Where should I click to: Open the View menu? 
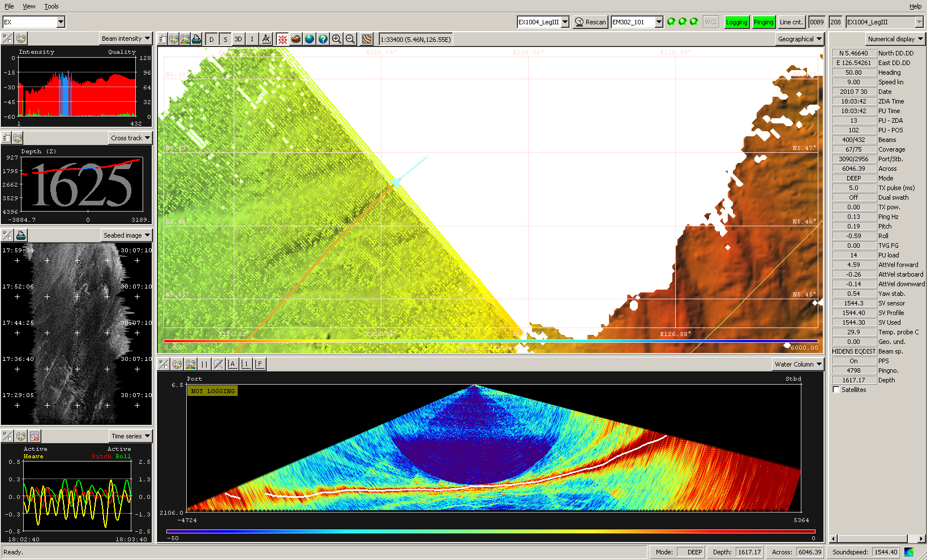pos(29,6)
